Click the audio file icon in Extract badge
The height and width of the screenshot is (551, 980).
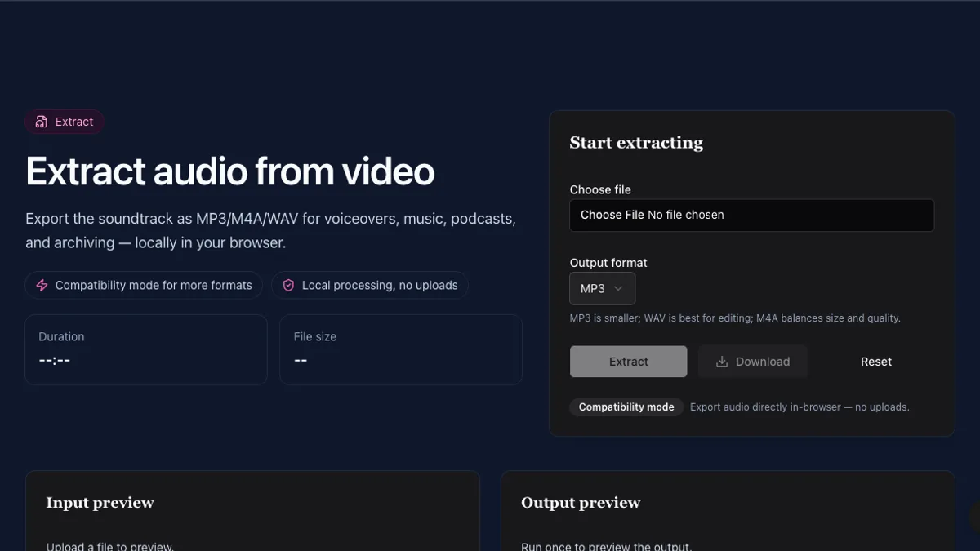coord(42,122)
